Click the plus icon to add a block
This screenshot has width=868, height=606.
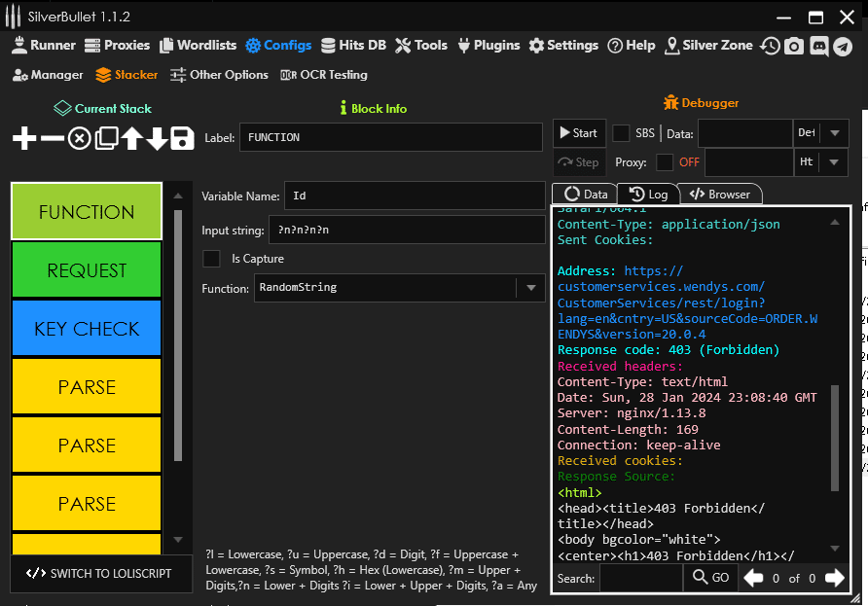(x=24, y=139)
